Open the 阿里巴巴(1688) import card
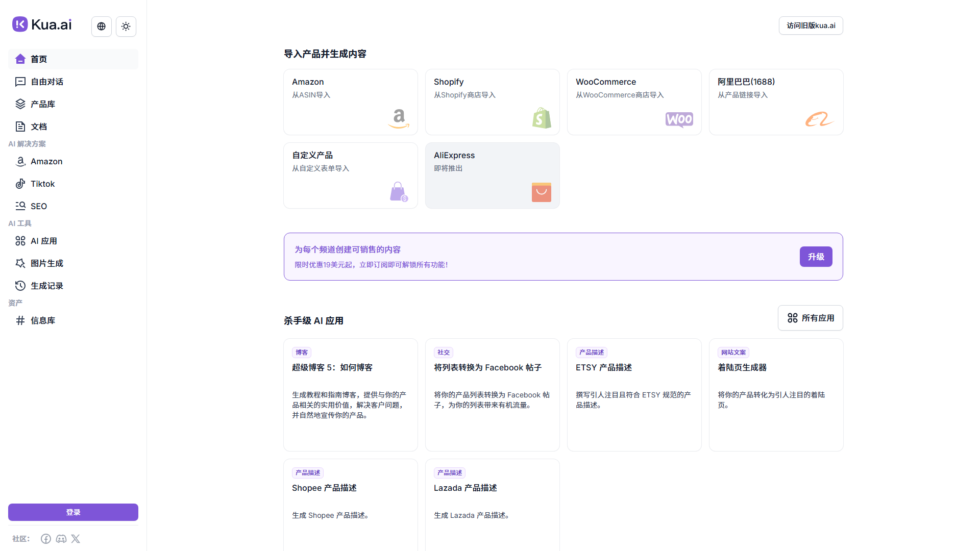This screenshot has height=551, width=980. point(776,102)
